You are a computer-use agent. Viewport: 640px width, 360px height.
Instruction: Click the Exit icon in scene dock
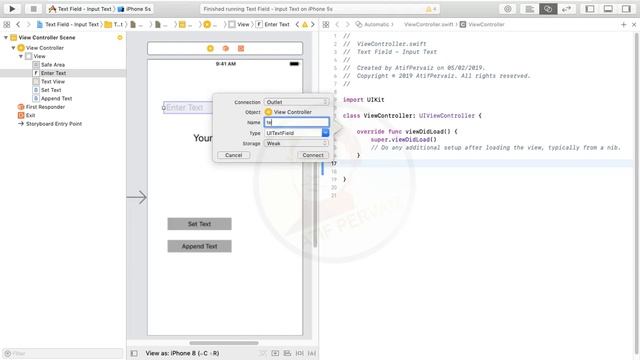241,49
